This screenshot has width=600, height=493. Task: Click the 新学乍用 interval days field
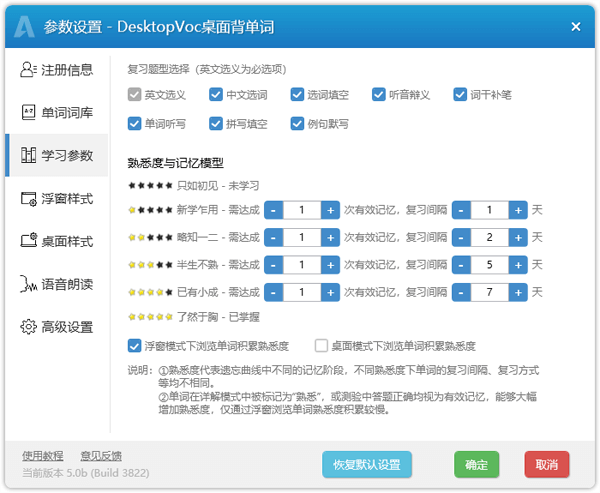(490, 210)
